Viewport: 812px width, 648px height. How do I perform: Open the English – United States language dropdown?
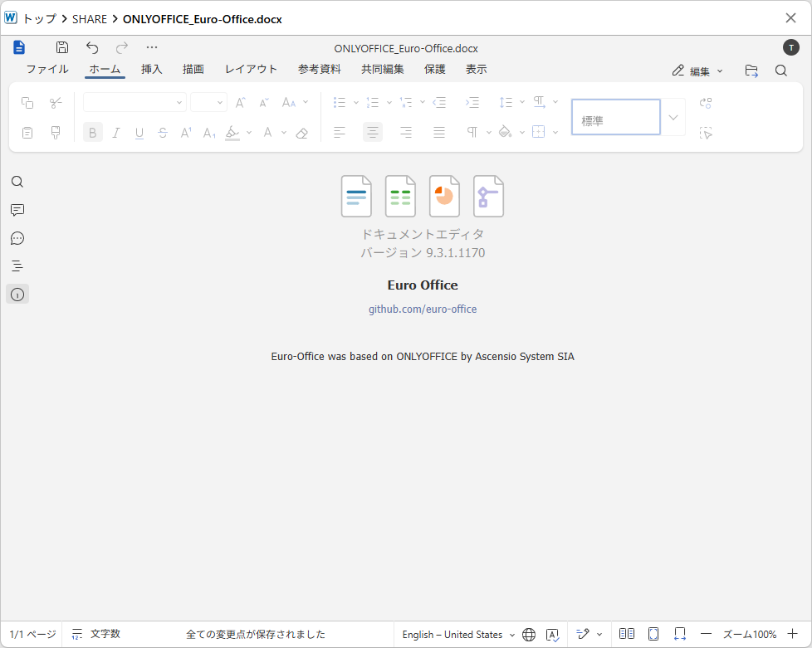tap(458, 635)
